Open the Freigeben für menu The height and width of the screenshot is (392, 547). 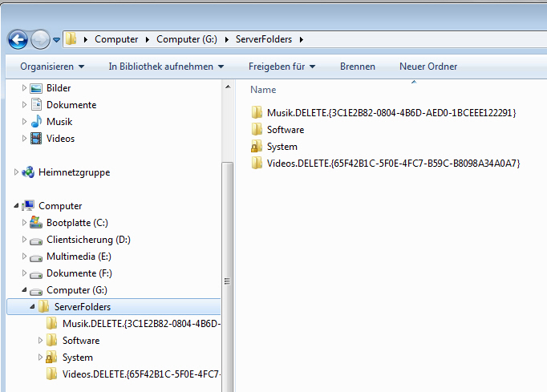pos(282,67)
